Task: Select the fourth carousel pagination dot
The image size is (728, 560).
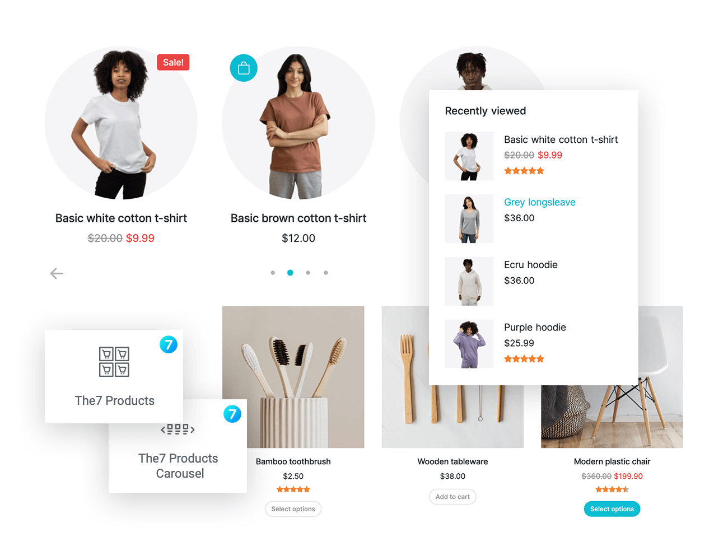Action: (x=326, y=273)
